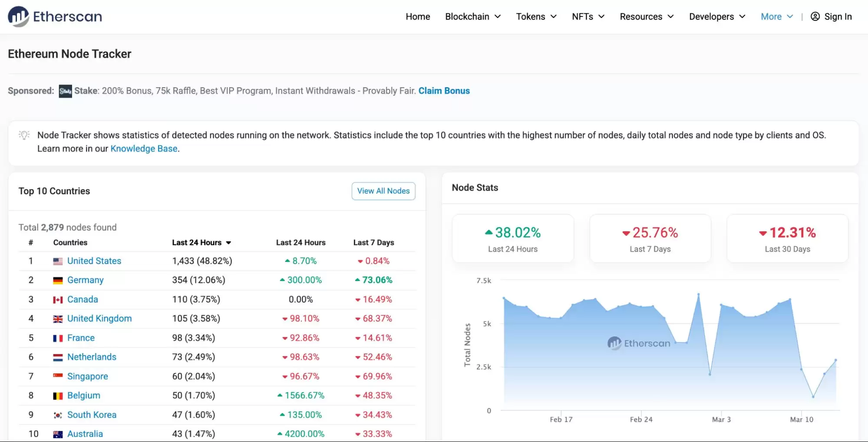Viewport: 868px width, 442px height.
Task: Click the Stake sponsor logo icon
Action: point(65,91)
